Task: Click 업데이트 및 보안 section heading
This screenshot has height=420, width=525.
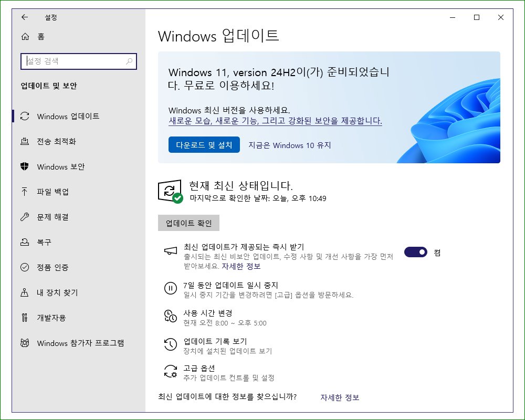Action: 49,86
